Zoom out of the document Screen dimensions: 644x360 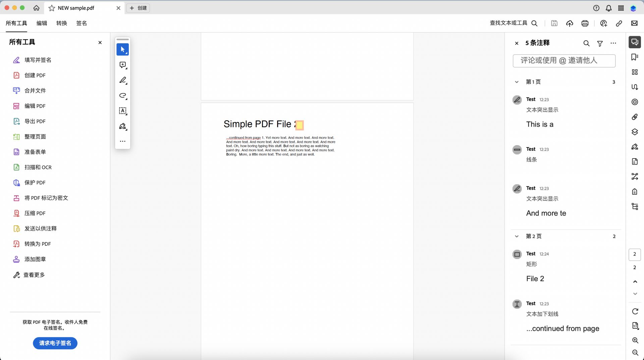coord(635,352)
